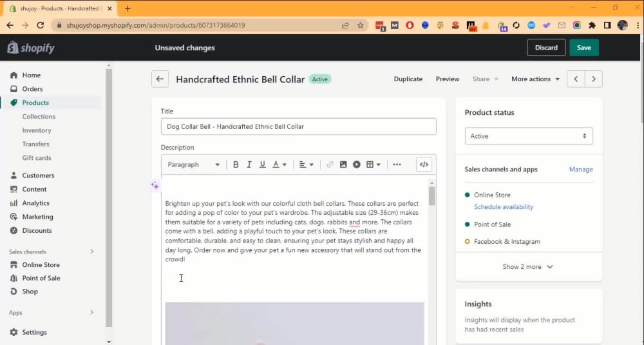Open the browser extensions puzzle icon
The height and width of the screenshot is (345, 644).
coord(592,25)
